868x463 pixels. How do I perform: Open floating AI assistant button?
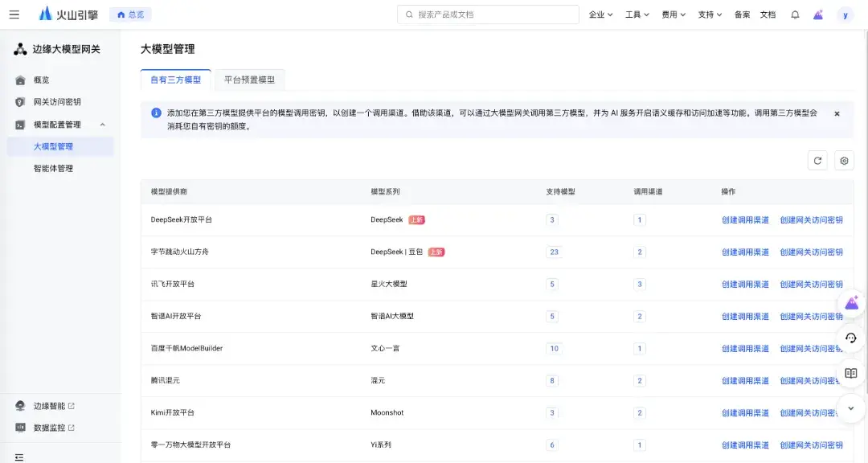tap(851, 303)
